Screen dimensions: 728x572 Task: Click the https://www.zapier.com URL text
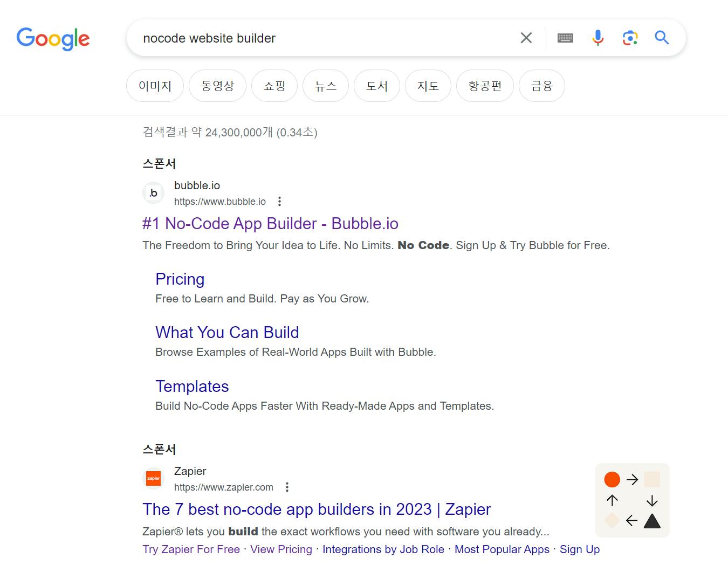tap(224, 487)
